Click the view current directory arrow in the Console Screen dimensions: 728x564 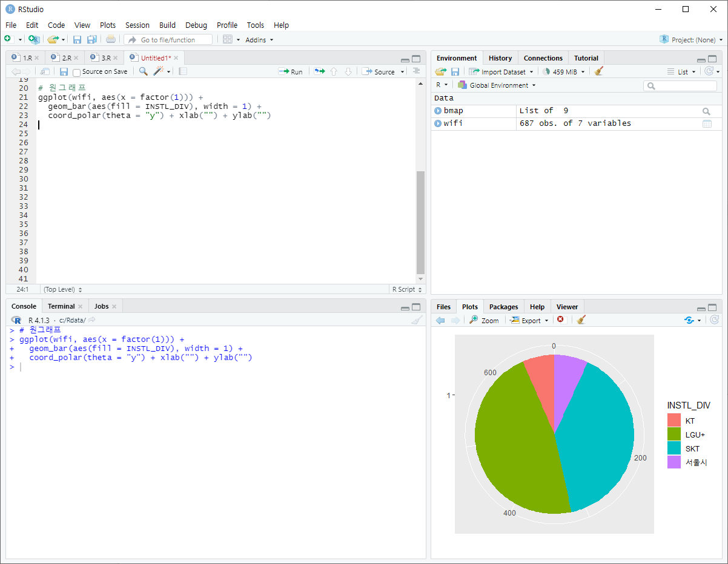[x=92, y=320]
